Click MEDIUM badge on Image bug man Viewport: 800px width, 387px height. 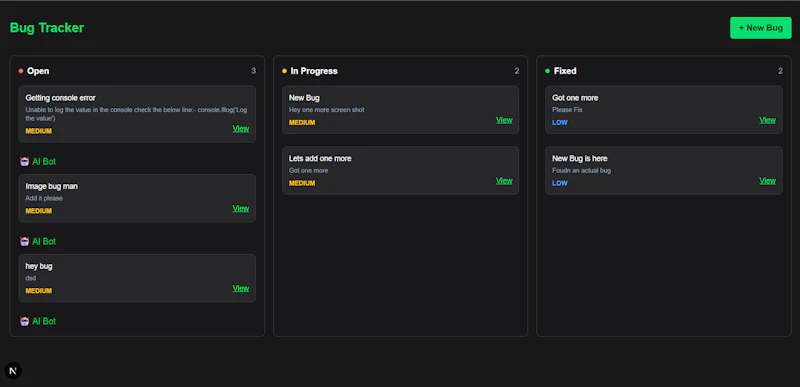pyautogui.click(x=39, y=211)
